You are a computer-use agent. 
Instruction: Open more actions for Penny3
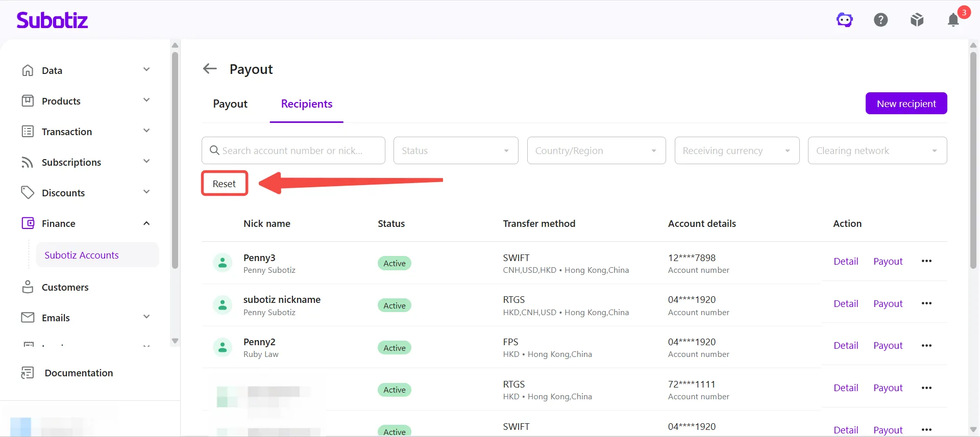pyautogui.click(x=926, y=261)
